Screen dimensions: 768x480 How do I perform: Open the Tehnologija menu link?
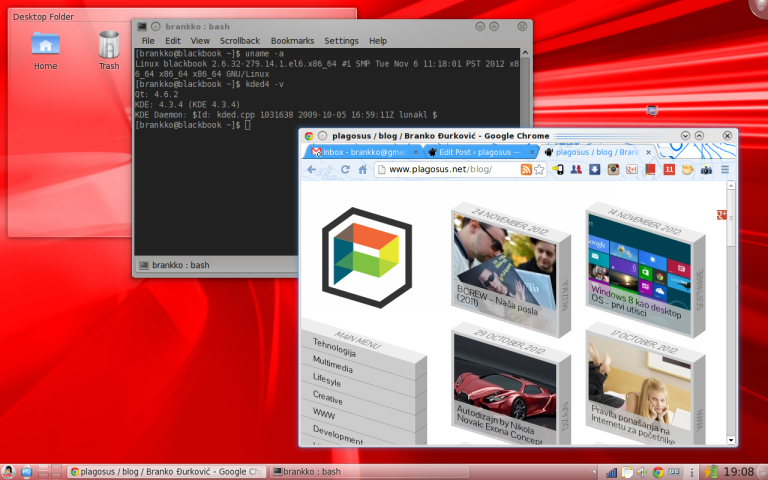pos(334,347)
